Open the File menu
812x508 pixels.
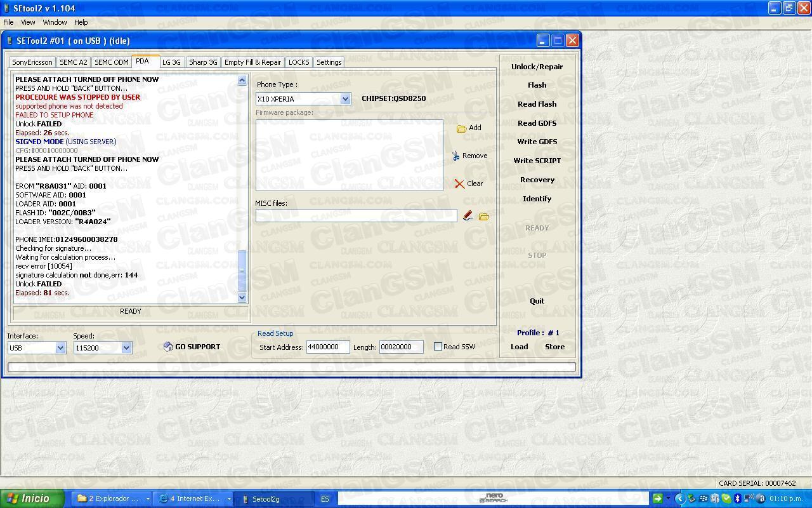(x=8, y=22)
